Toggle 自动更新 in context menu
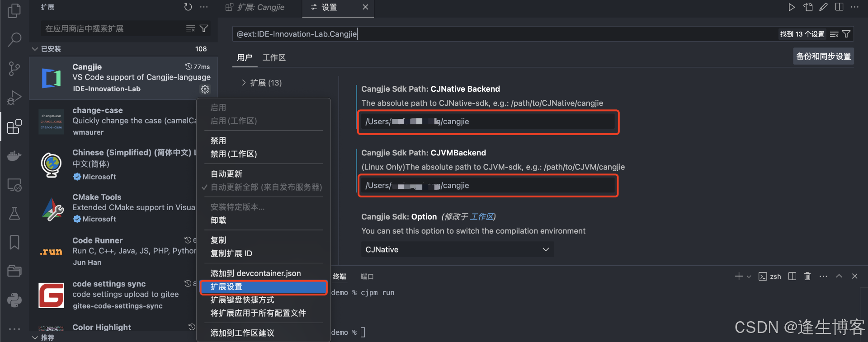The height and width of the screenshot is (342, 868). (264, 174)
